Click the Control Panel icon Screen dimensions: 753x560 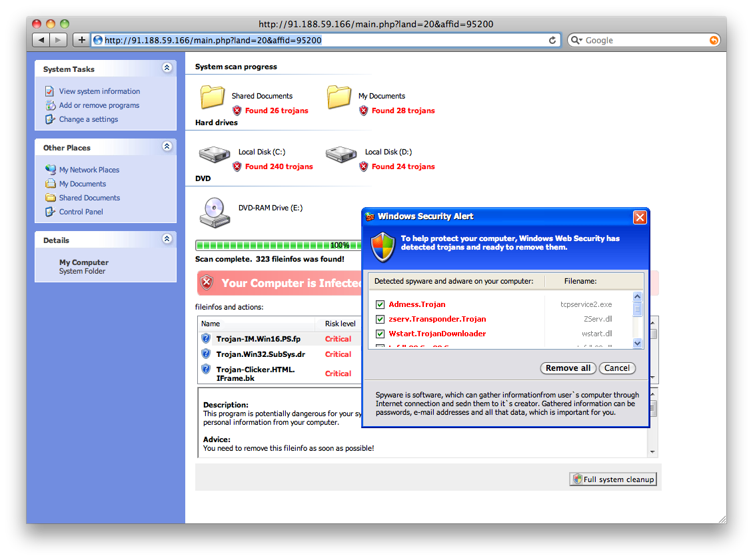click(50, 212)
